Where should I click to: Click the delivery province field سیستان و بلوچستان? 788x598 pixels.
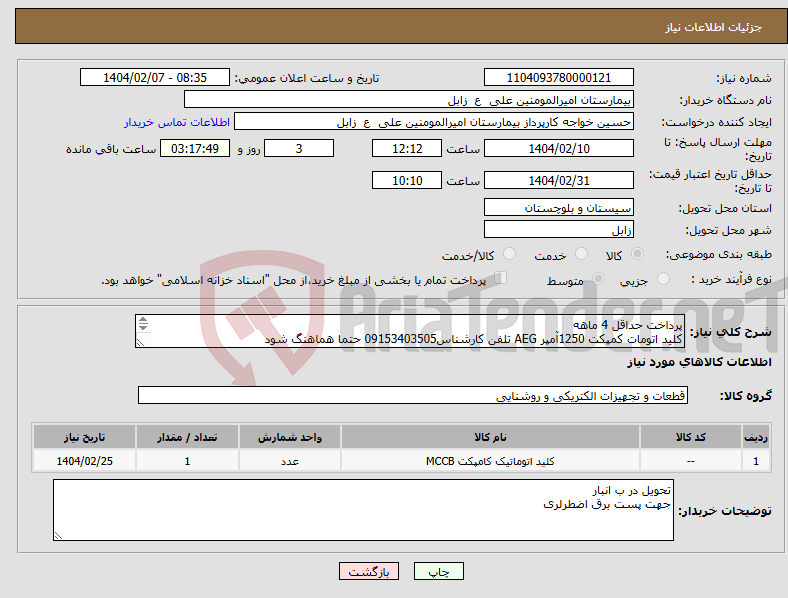(x=558, y=207)
